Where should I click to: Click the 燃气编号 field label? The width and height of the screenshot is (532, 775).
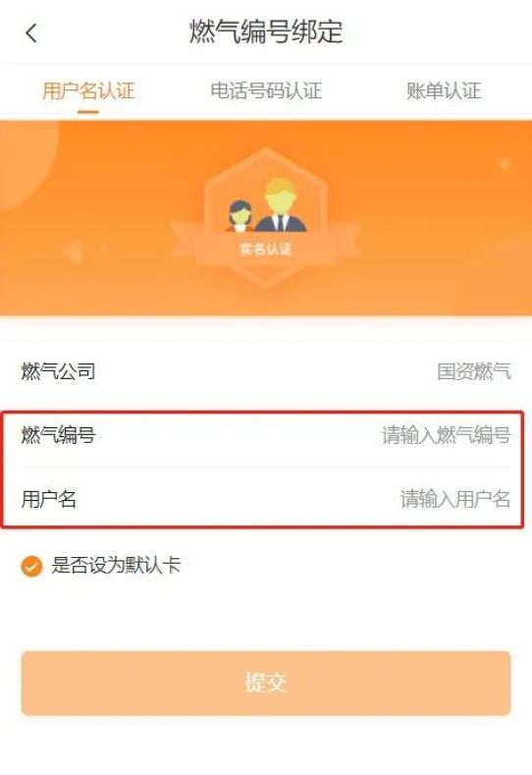coord(58,435)
